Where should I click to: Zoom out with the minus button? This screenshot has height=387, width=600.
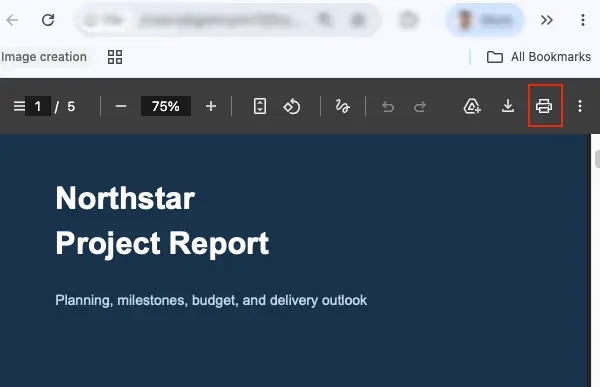(x=121, y=106)
